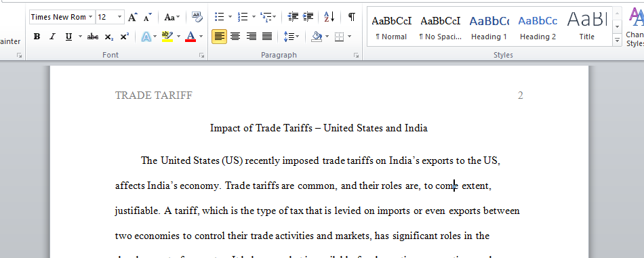The image size is (644, 258).
Task: Open the Clipboard dialog launcher
Action: (19, 56)
